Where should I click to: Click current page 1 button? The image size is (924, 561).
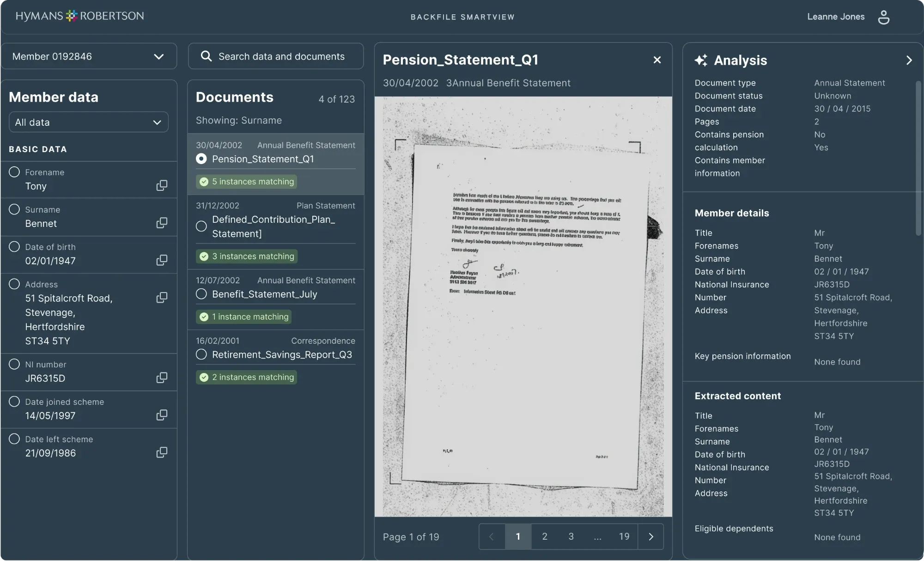pyautogui.click(x=518, y=537)
